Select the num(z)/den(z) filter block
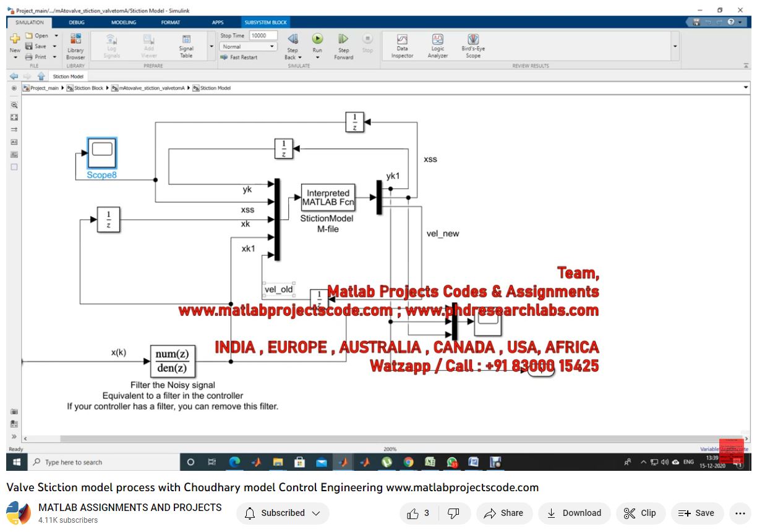This screenshot has width=757, height=532. [x=173, y=362]
